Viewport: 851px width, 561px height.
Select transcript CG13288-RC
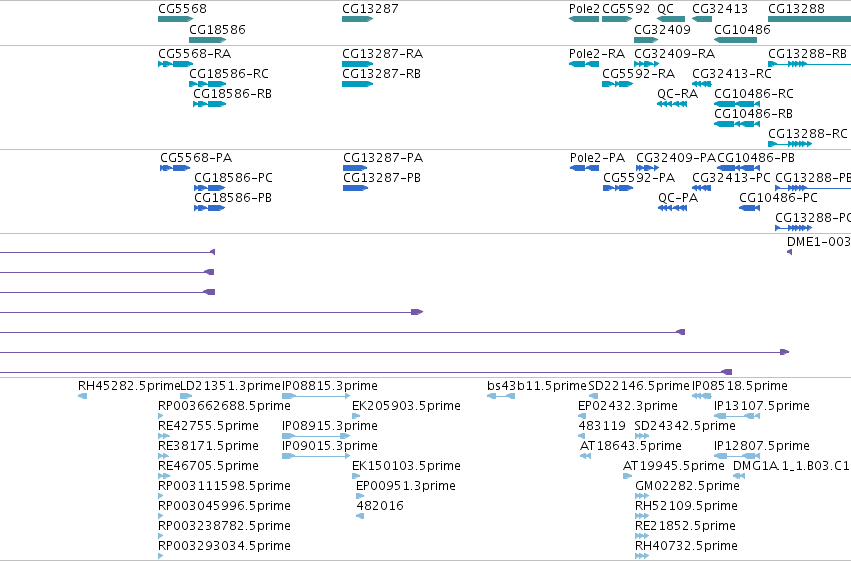(x=808, y=134)
